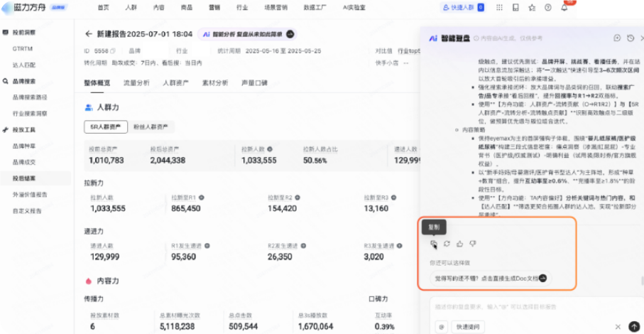Copy the AI response with 复制 icon
This screenshot has width=644, height=334.
(433, 244)
